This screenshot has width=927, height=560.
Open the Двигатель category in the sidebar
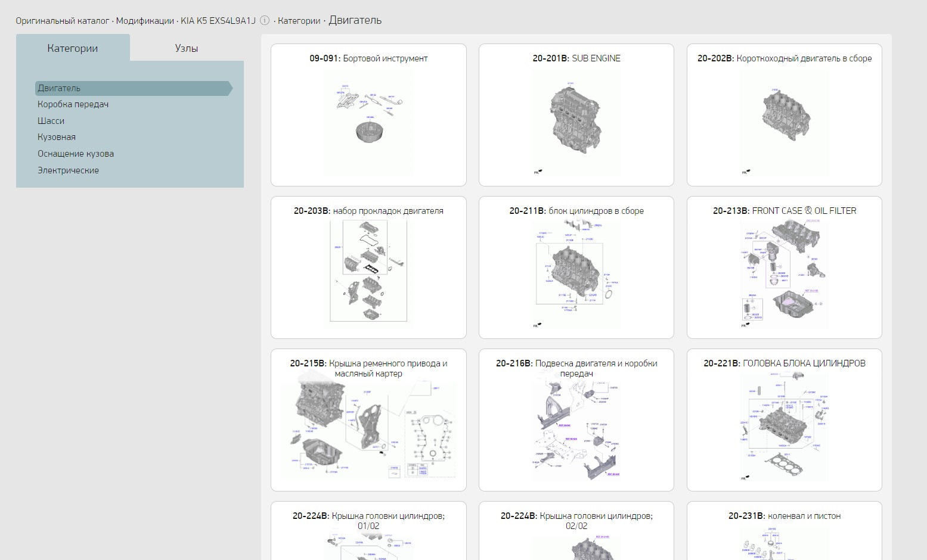point(134,88)
